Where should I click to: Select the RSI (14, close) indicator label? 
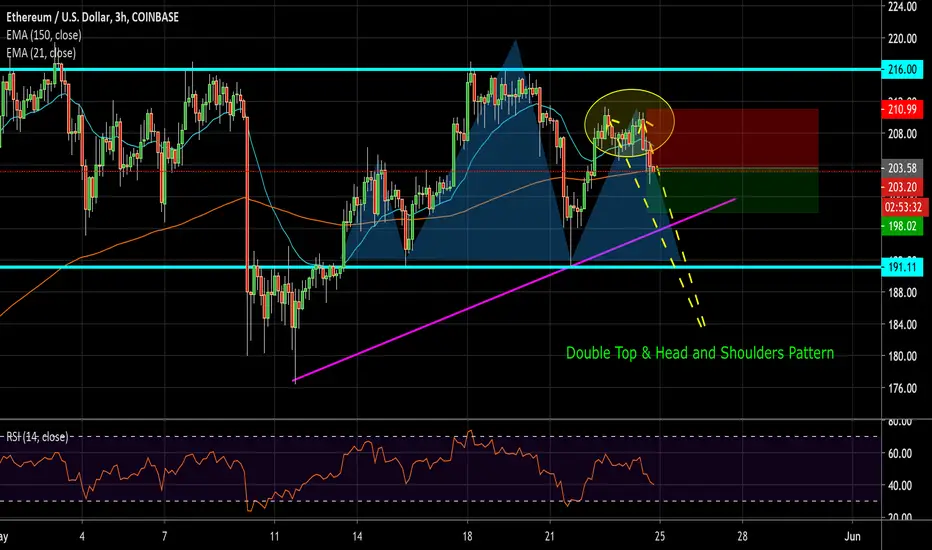click(x=37, y=437)
